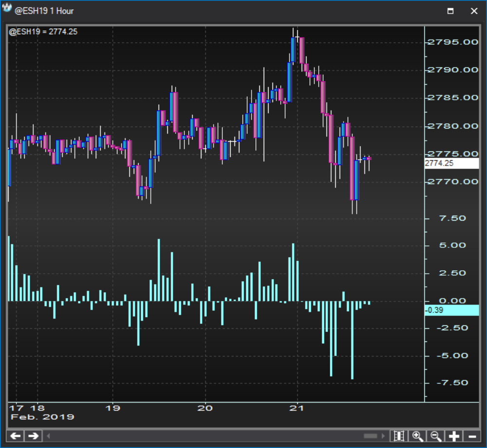Click the -2.50 indicator axis label
Screen dimensions: 487x448
point(452,328)
